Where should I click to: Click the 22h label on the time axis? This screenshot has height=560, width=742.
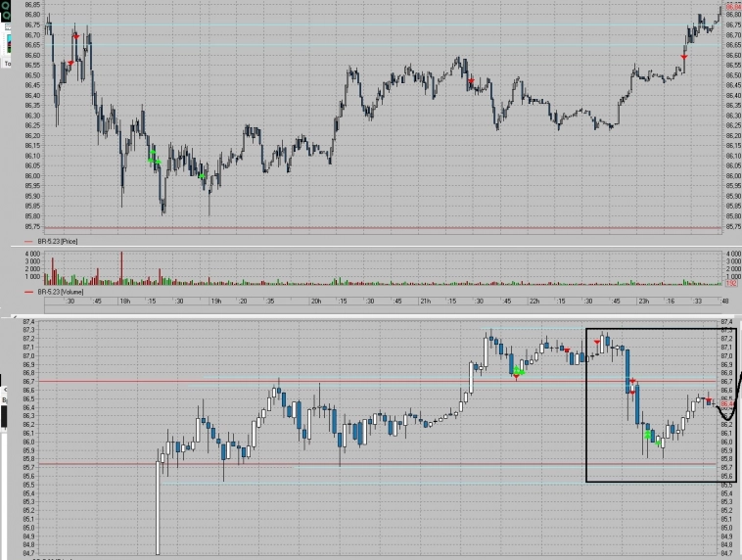pos(534,302)
